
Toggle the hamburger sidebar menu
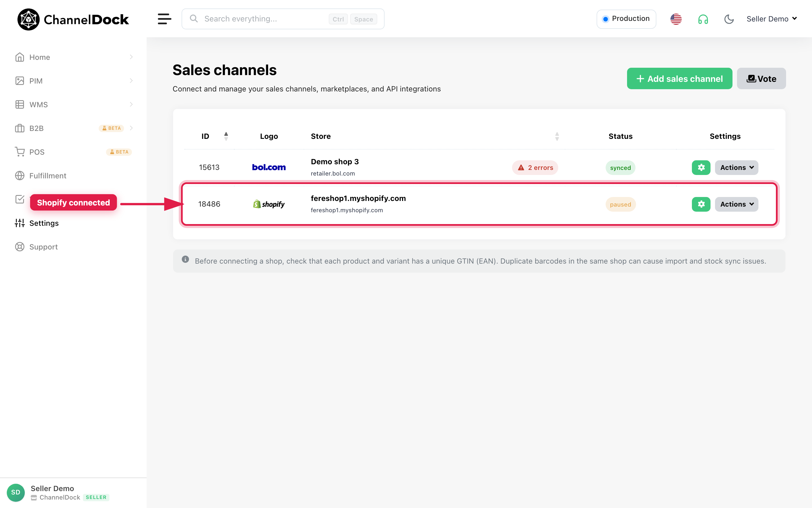164,19
